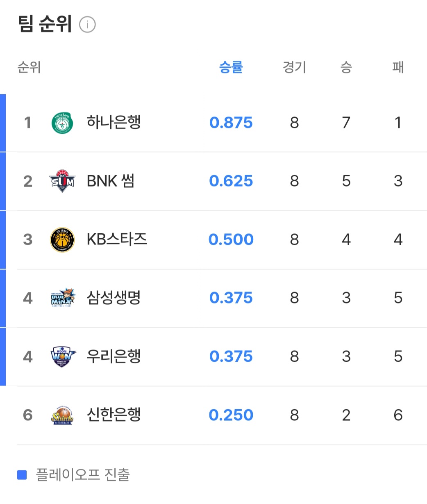Select the 패 column header

(x=398, y=67)
